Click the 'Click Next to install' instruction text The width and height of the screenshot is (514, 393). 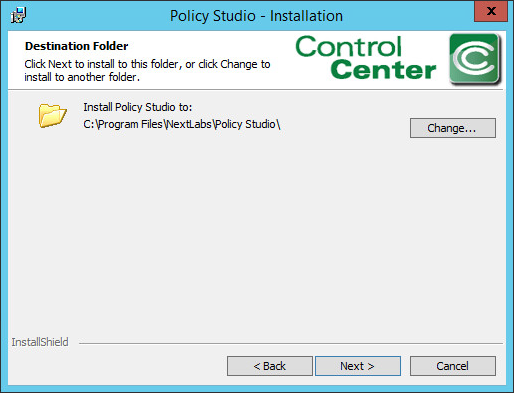pos(147,64)
